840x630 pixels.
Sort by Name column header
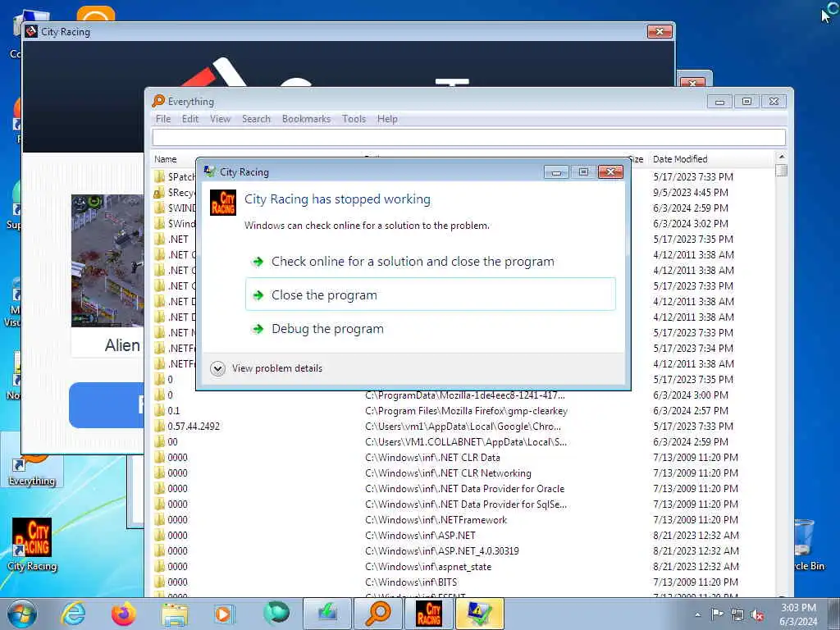[166, 159]
